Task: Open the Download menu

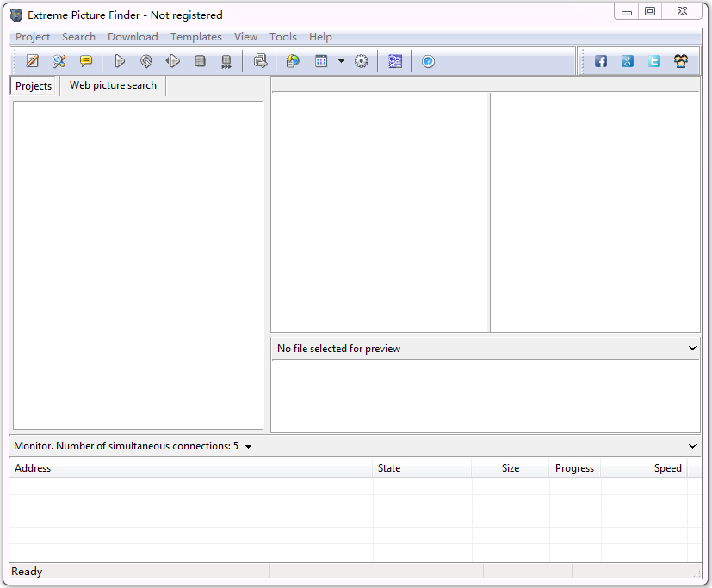Action: click(133, 37)
